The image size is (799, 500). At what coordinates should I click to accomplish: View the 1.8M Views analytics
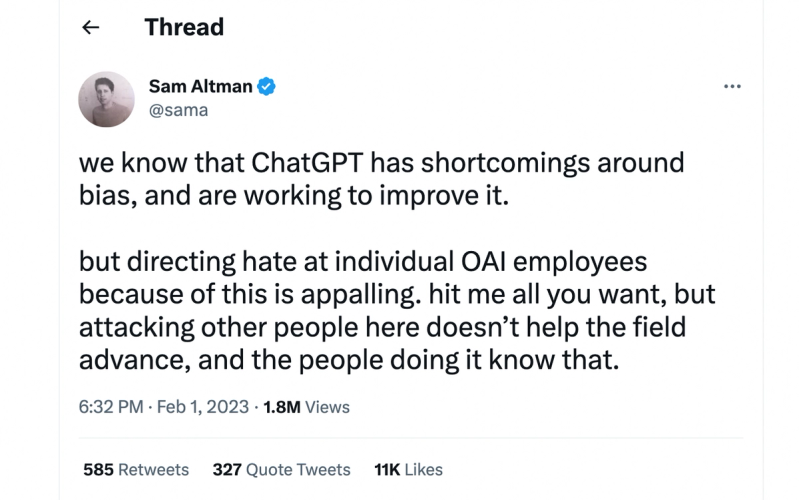point(306,407)
